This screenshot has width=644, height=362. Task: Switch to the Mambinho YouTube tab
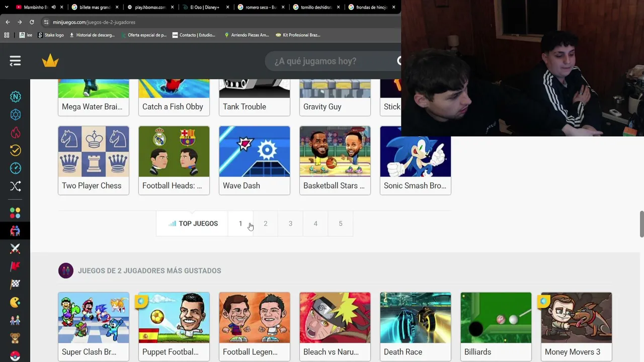[x=35, y=7]
